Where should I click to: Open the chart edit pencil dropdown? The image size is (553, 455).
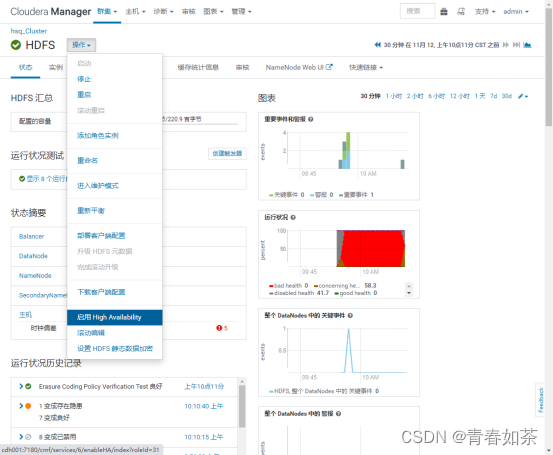coord(523,96)
